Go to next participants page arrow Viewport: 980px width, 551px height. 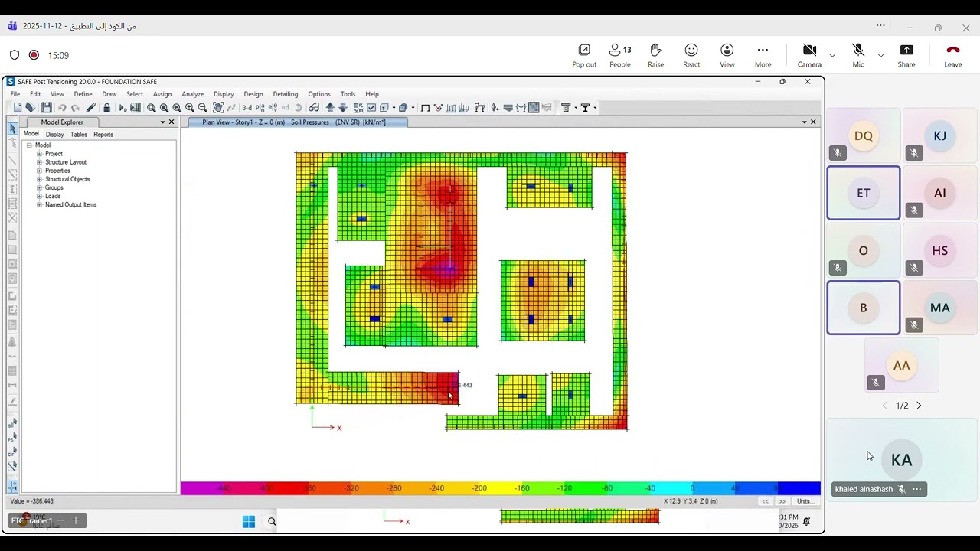[919, 406]
